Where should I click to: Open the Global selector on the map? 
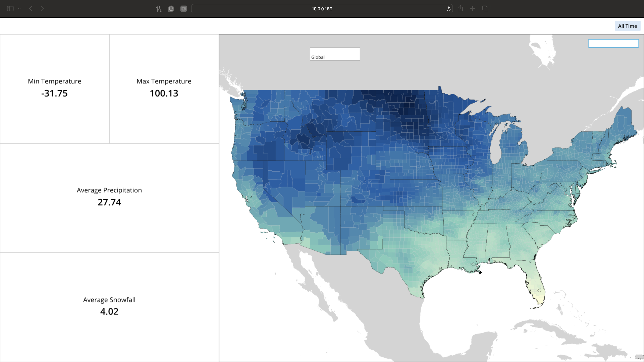(x=335, y=54)
